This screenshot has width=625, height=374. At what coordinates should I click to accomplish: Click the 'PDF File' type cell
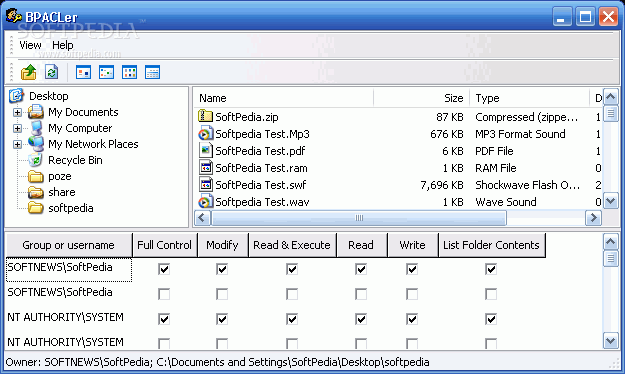click(x=494, y=151)
